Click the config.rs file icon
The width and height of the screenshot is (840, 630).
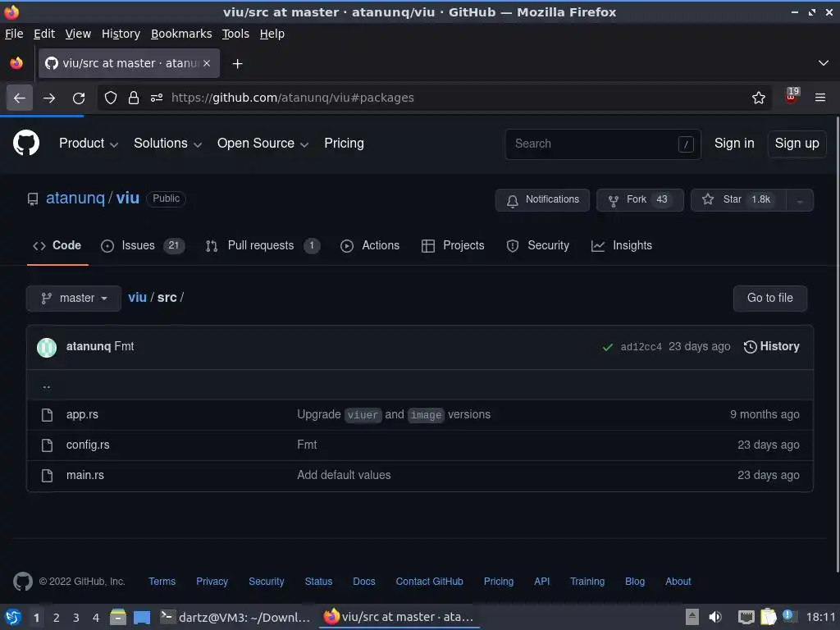pos(47,445)
